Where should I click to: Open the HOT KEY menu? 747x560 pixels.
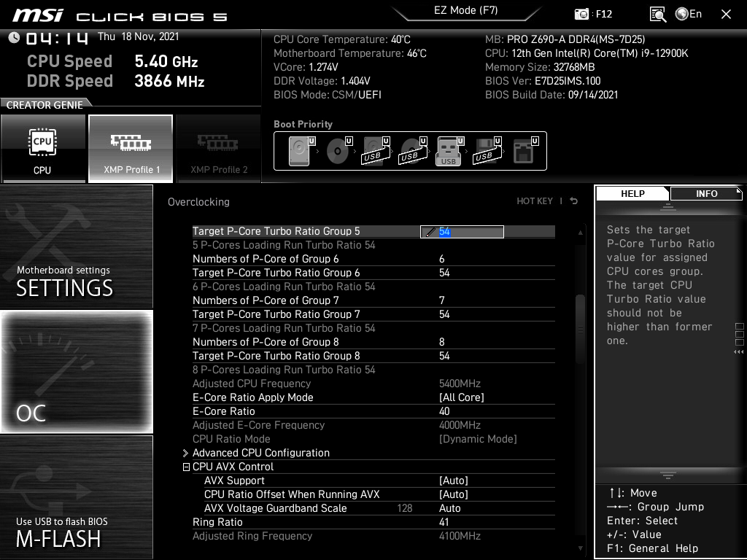[x=535, y=201]
